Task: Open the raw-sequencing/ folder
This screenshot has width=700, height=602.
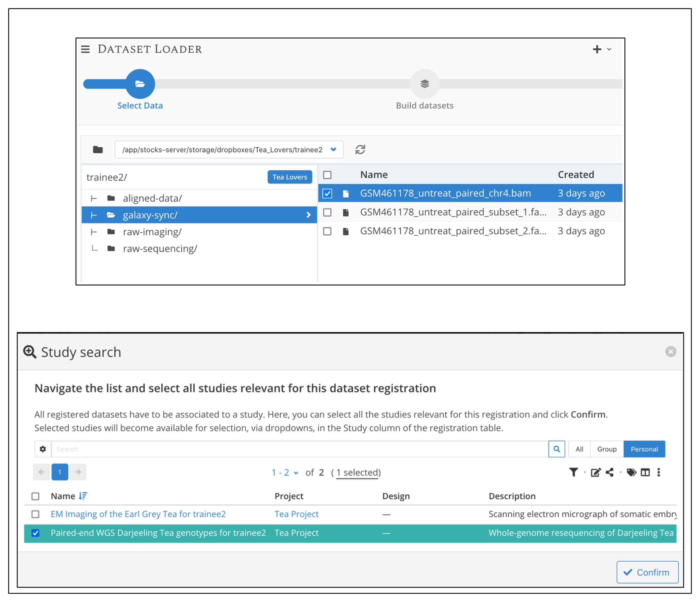Action: [x=160, y=249]
